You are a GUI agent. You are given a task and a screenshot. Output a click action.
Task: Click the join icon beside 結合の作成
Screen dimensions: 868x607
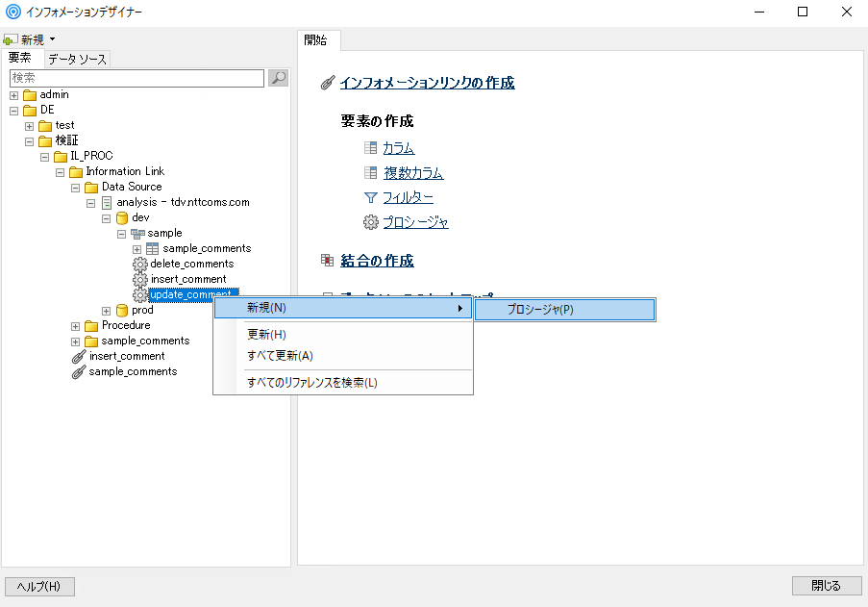click(327, 260)
